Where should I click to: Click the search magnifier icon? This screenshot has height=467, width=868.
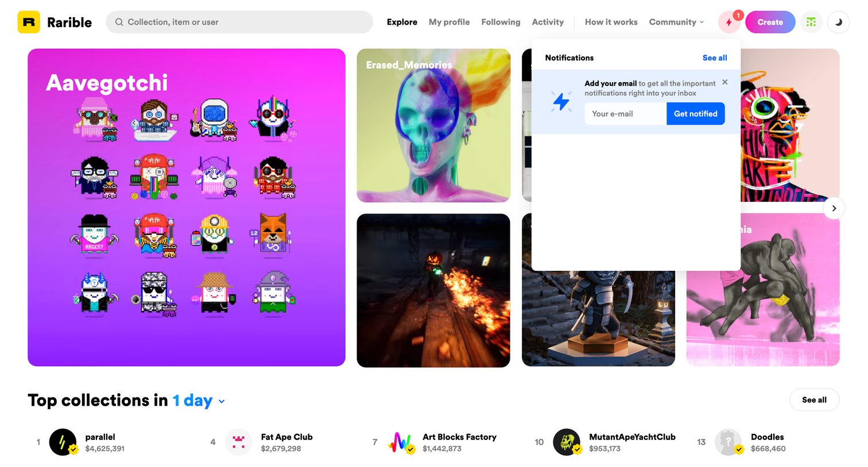(x=119, y=22)
